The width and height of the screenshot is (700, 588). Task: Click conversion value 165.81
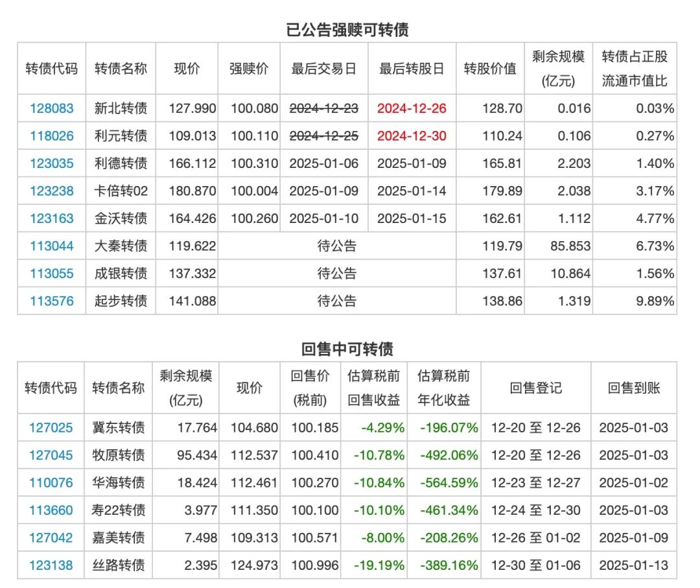(x=502, y=163)
